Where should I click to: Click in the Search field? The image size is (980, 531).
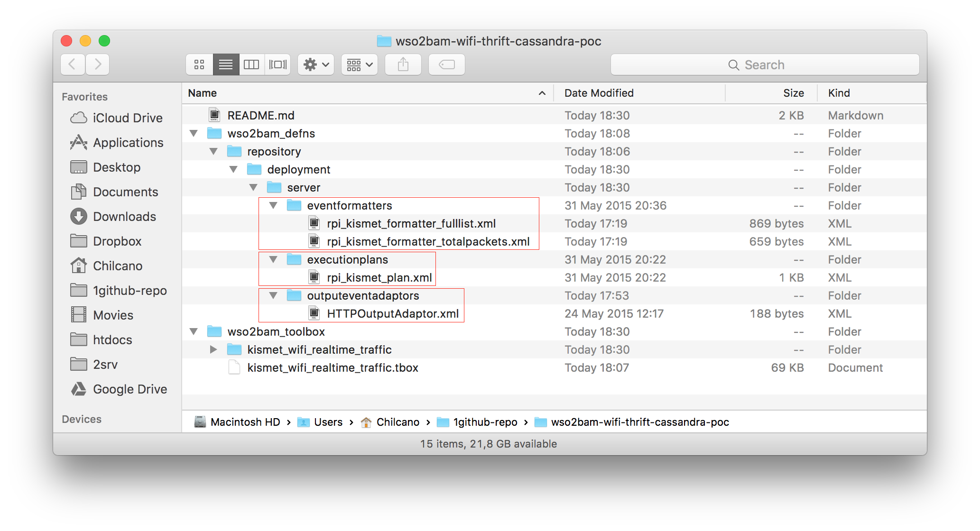click(765, 64)
